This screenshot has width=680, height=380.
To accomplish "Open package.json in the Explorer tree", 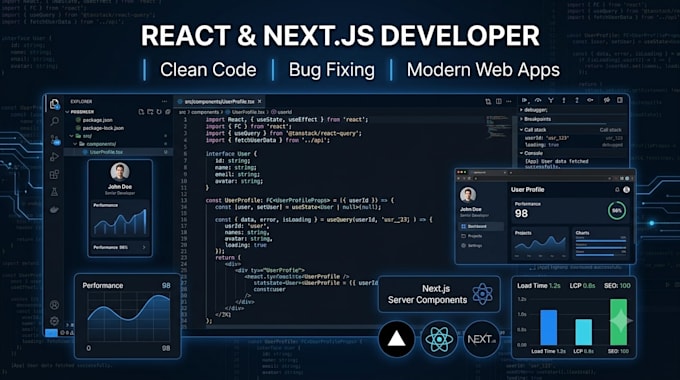I will [x=94, y=120].
